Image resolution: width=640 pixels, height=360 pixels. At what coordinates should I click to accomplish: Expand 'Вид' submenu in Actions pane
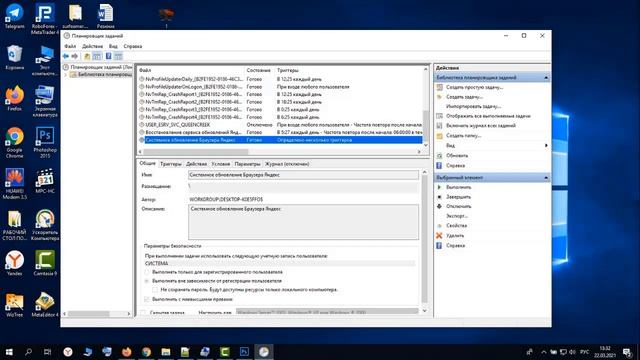tap(546, 146)
